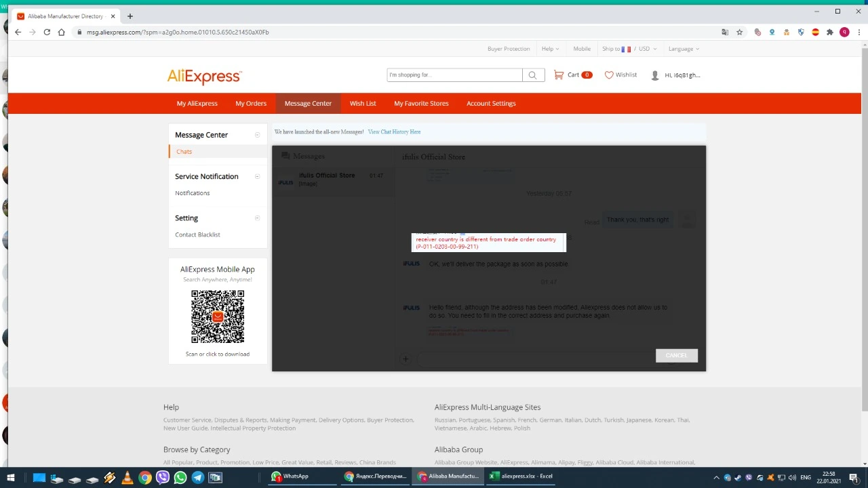The image size is (868, 488).
Task: Open Buyer Protection link
Action: coord(509,49)
